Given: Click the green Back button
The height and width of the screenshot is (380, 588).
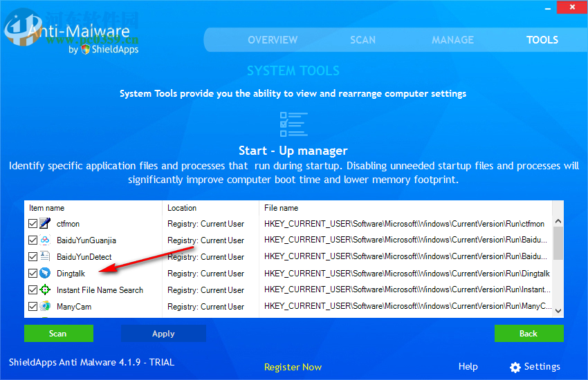Looking at the screenshot, I should pyautogui.click(x=529, y=333).
